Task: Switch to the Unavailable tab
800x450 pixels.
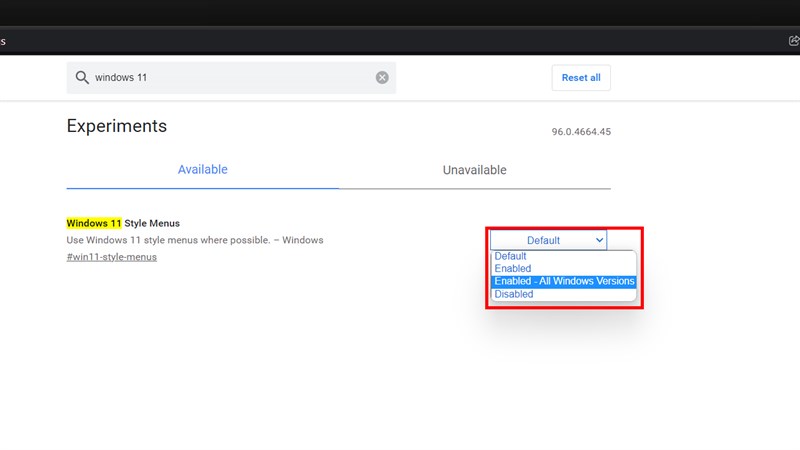Action: [474, 170]
